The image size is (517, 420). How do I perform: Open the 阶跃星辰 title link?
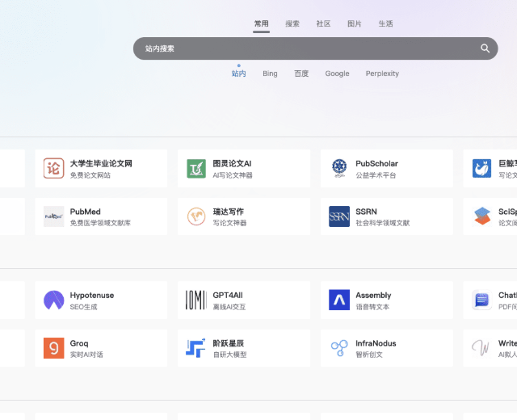[x=228, y=343]
